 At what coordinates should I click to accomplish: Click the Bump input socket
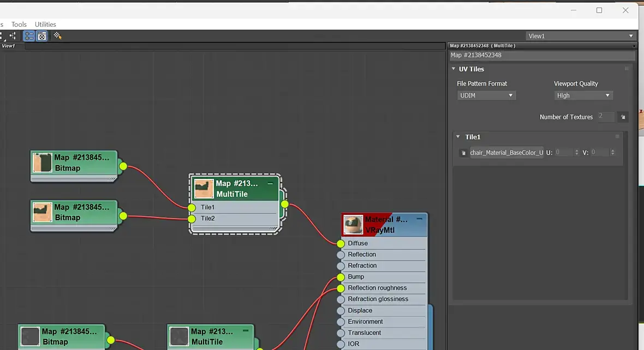(341, 277)
